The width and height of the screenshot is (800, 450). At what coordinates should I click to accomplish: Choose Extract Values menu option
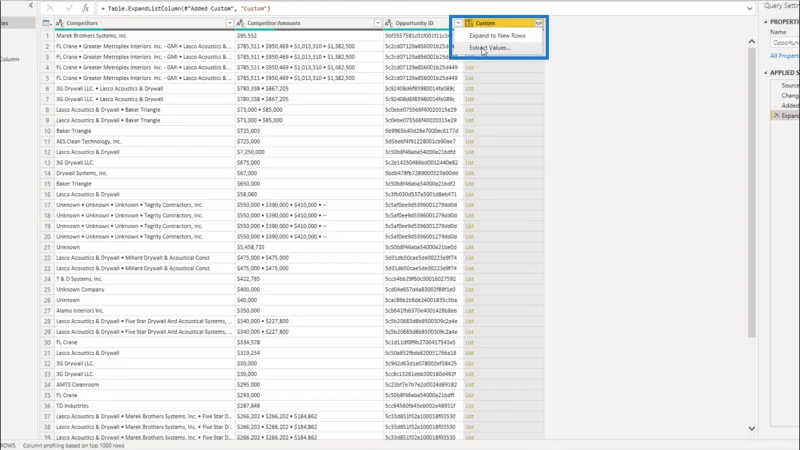coord(490,47)
